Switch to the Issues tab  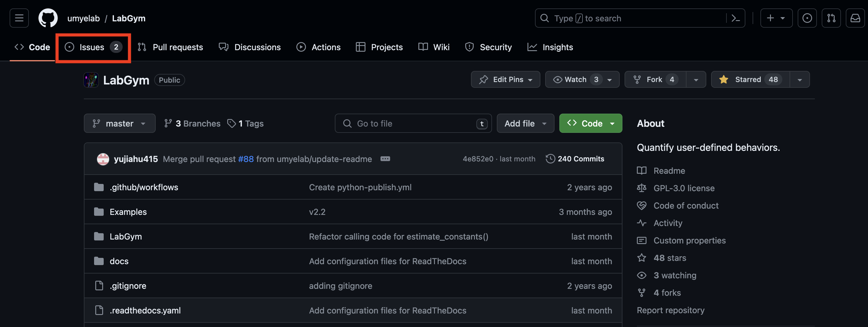tap(93, 47)
